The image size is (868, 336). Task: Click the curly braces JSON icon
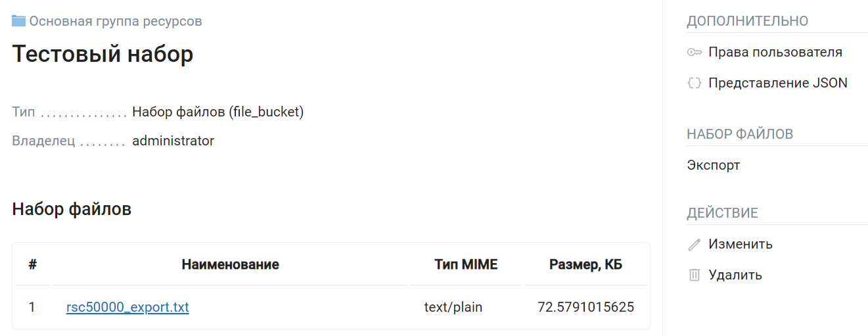[695, 84]
